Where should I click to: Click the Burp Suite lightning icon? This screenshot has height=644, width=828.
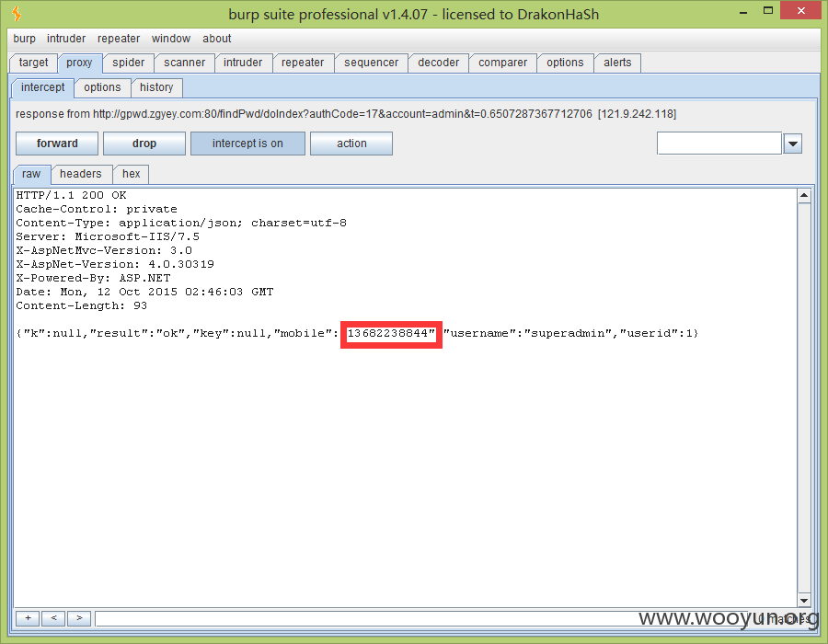[17, 14]
